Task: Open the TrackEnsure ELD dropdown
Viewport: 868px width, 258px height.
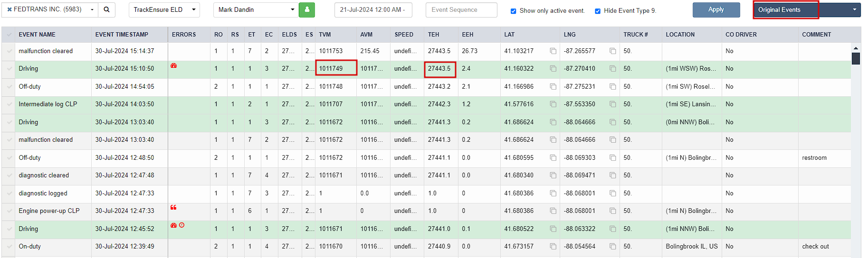Action: click(x=164, y=9)
